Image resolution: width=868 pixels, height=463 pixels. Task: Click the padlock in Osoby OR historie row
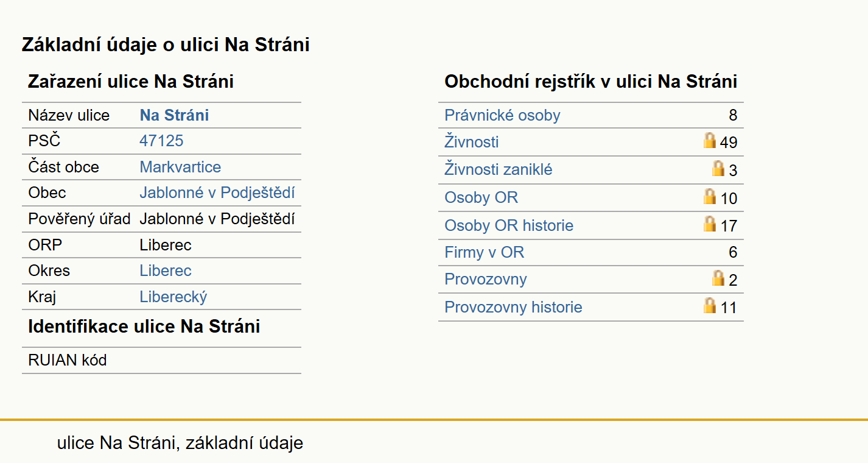click(709, 224)
